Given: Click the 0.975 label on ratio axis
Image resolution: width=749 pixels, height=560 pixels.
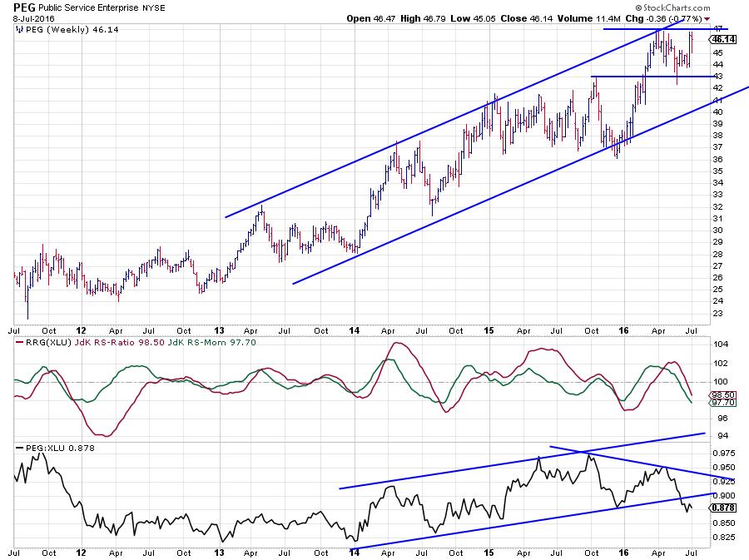Looking at the screenshot, I should (x=724, y=453).
